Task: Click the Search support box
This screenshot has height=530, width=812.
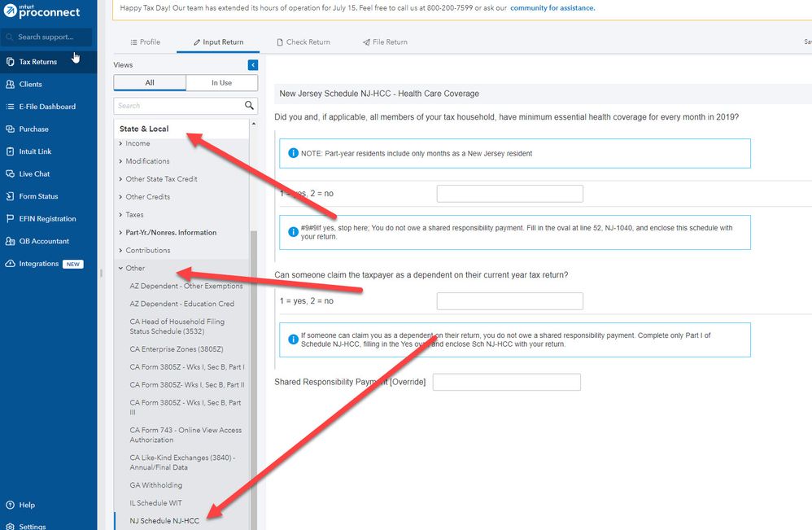Action: [x=47, y=37]
